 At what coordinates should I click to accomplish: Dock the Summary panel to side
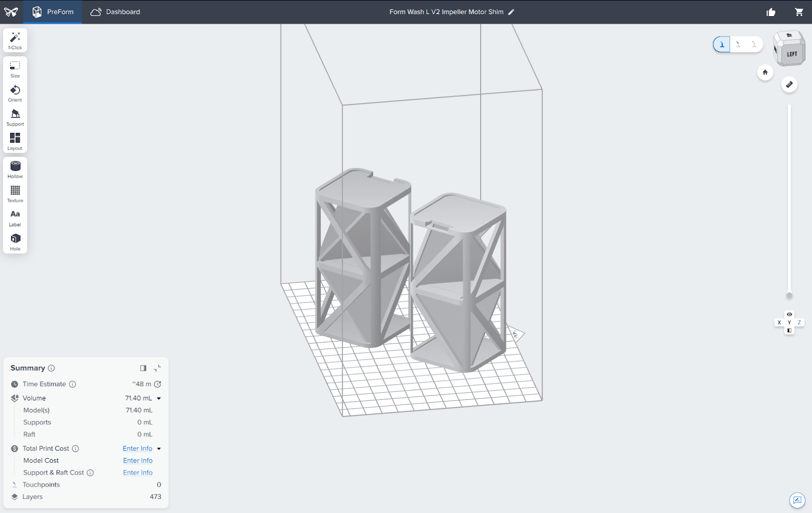tap(143, 368)
